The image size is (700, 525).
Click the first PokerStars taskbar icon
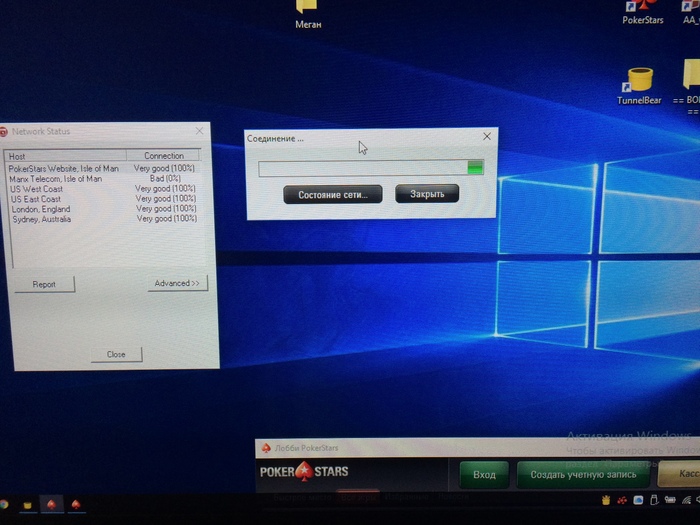(x=51, y=504)
